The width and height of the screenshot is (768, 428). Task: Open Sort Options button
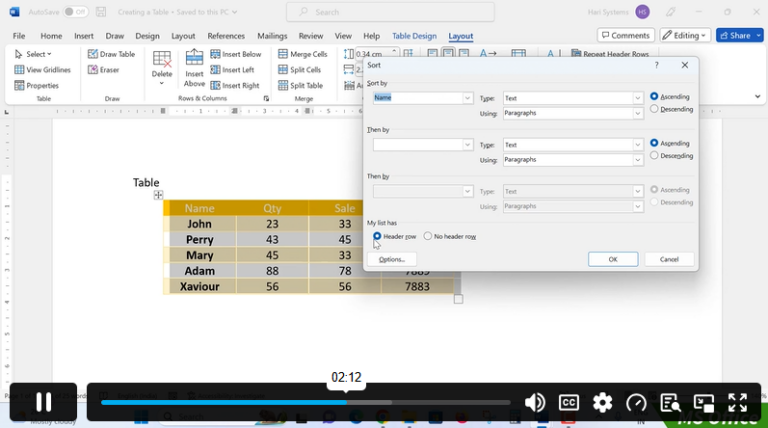(392, 259)
